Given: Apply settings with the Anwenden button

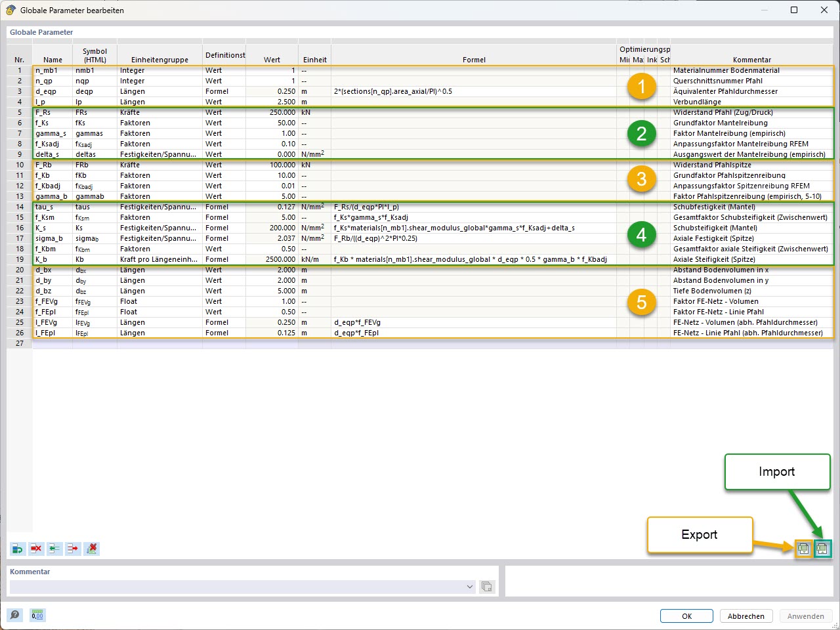Looking at the screenshot, I should (806, 616).
